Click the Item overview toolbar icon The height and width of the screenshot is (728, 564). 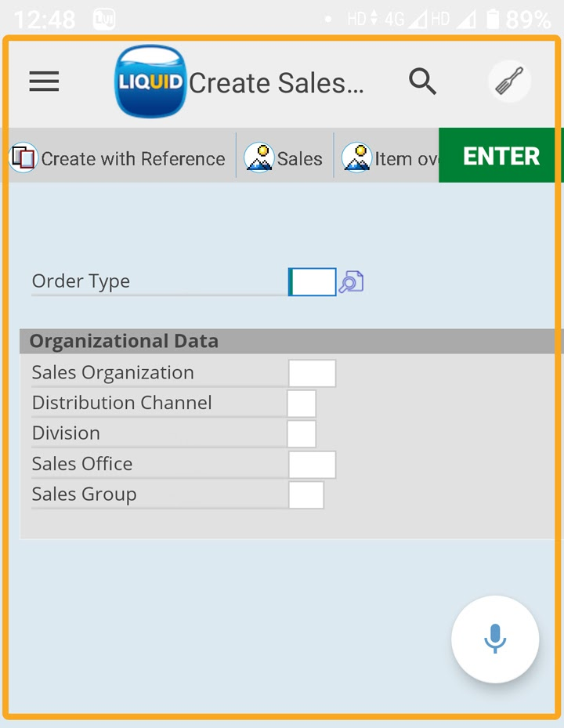coord(356,158)
